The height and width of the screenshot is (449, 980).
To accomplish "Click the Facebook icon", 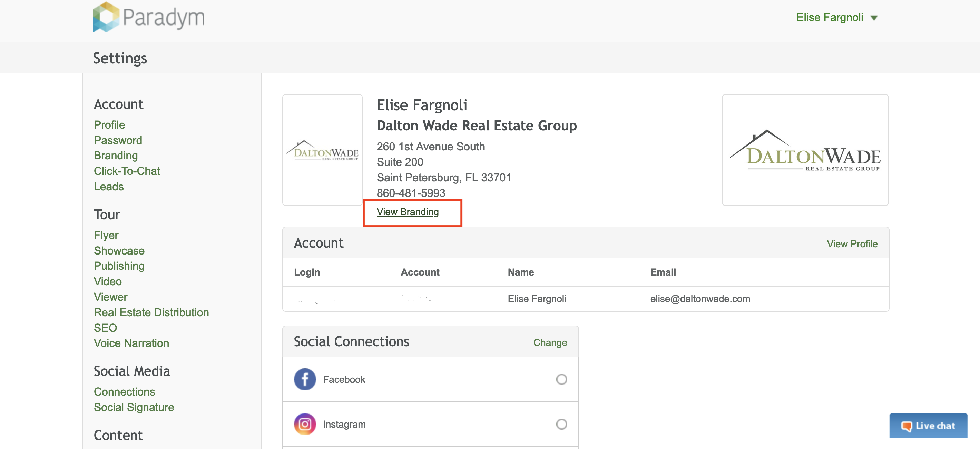I will [x=305, y=379].
